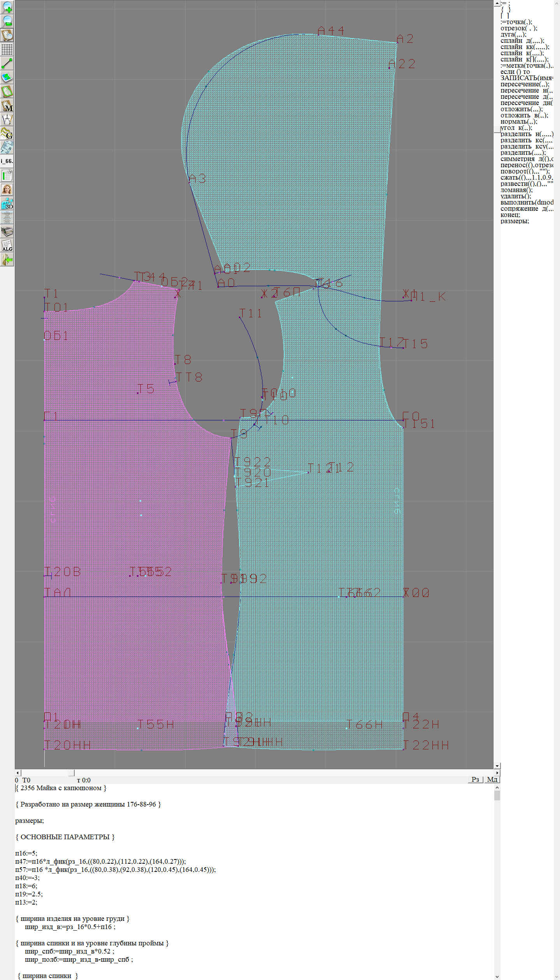Viewport: 560px width, 980px height.
Task: Toggle the grid display icon
Action: [x=7, y=49]
